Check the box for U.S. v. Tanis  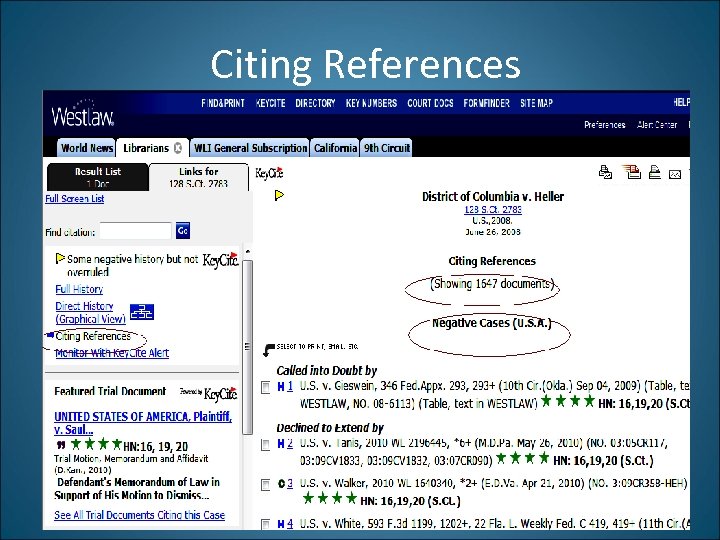coord(265,445)
